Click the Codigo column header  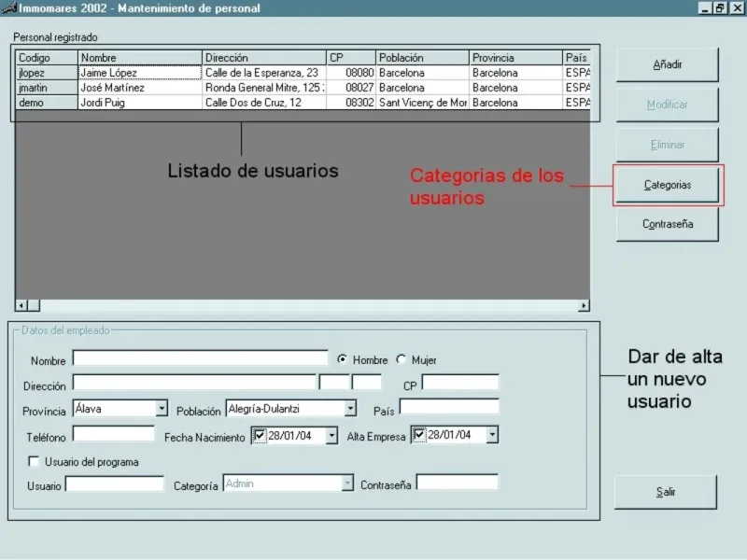click(x=46, y=58)
